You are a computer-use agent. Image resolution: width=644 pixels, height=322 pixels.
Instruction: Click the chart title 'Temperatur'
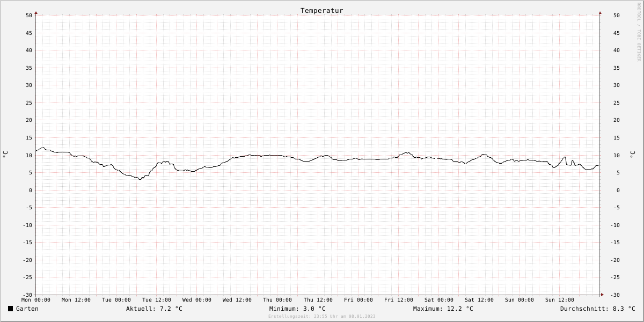click(321, 11)
